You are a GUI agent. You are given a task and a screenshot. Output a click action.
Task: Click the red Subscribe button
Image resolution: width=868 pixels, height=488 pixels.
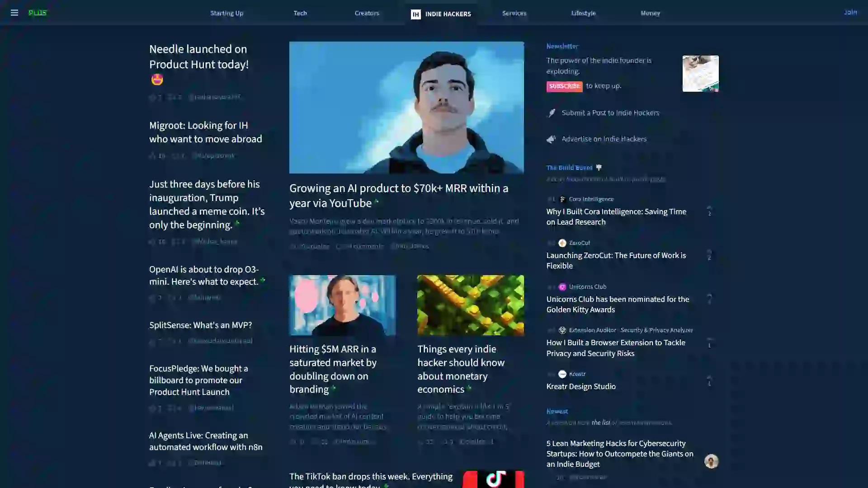click(x=564, y=86)
